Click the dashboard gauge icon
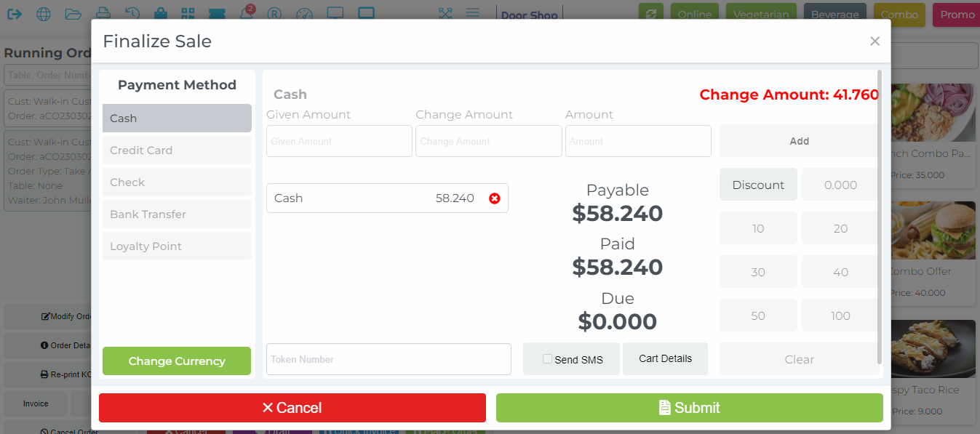The width and height of the screenshot is (980, 434). tap(304, 13)
